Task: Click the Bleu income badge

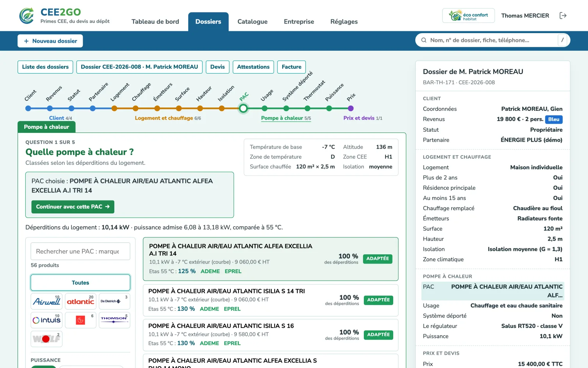Action: (x=553, y=119)
